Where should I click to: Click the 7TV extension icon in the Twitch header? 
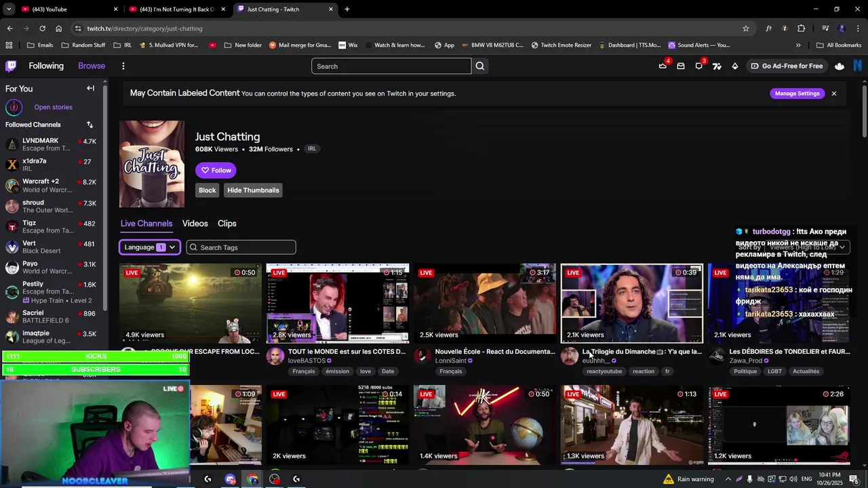coord(717,66)
